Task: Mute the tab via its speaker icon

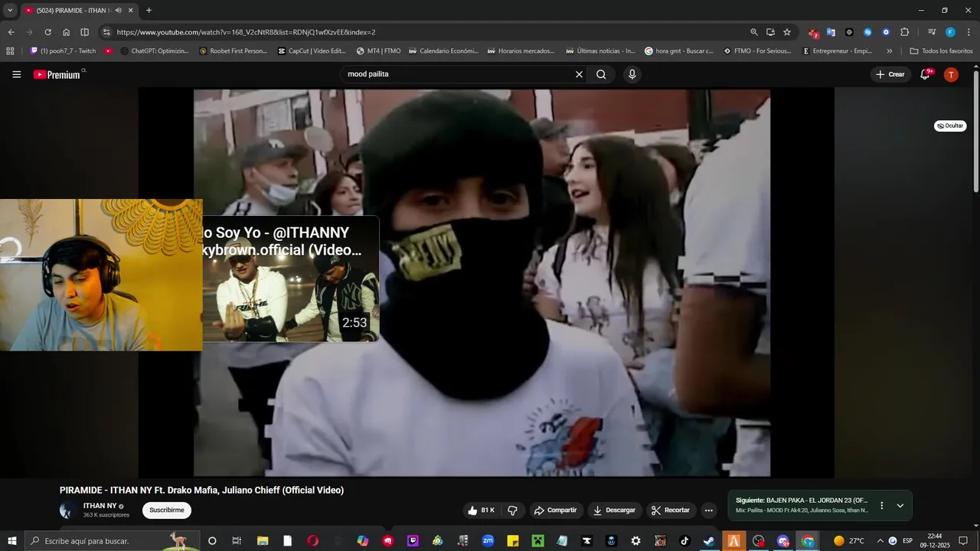Action: [x=118, y=11]
